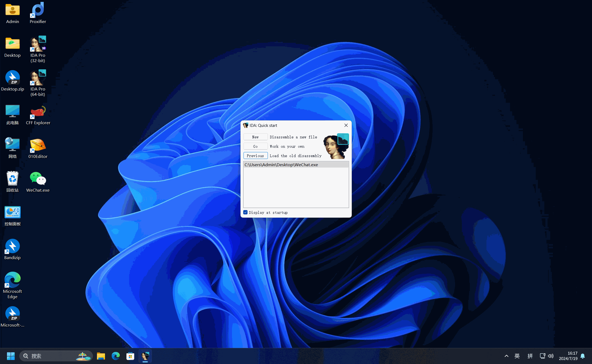Select the Desktop.zip archive icon
Image resolution: width=592 pixels, height=364 pixels.
(x=12, y=78)
